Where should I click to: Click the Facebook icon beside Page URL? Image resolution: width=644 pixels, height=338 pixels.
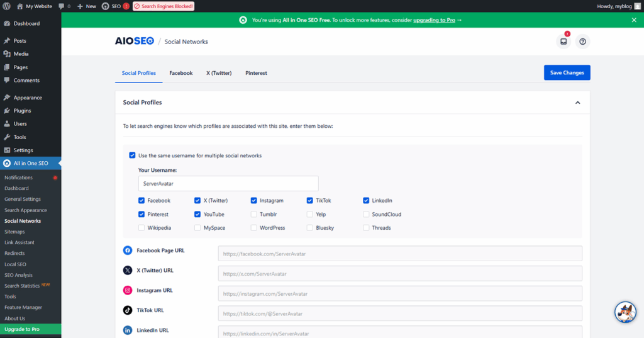click(x=128, y=251)
